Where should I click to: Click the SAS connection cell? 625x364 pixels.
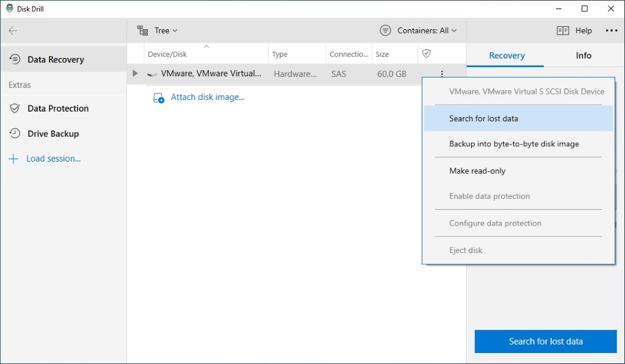pyautogui.click(x=338, y=74)
